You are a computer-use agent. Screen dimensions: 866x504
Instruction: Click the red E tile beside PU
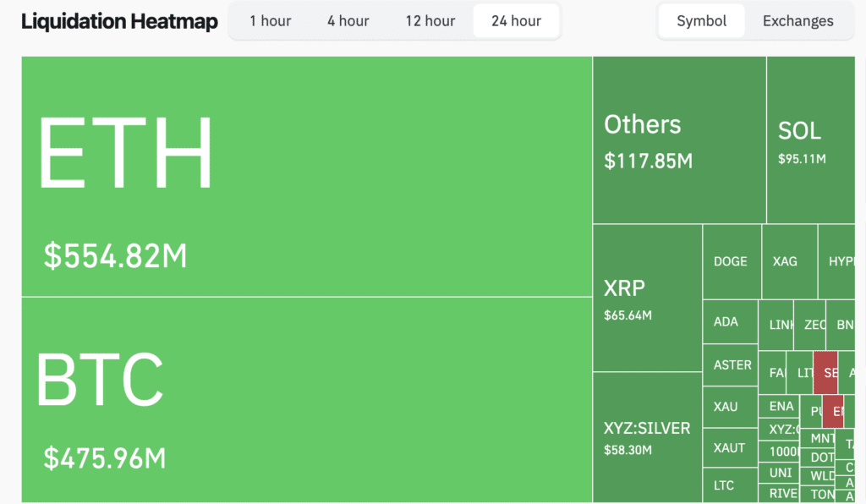click(833, 411)
